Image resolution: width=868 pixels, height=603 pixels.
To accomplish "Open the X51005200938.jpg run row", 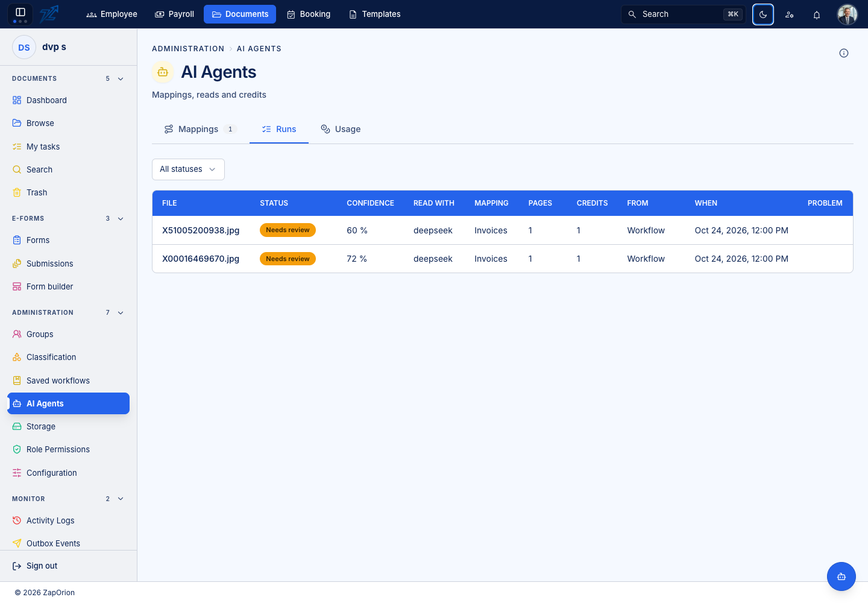I will [x=503, y=230].
